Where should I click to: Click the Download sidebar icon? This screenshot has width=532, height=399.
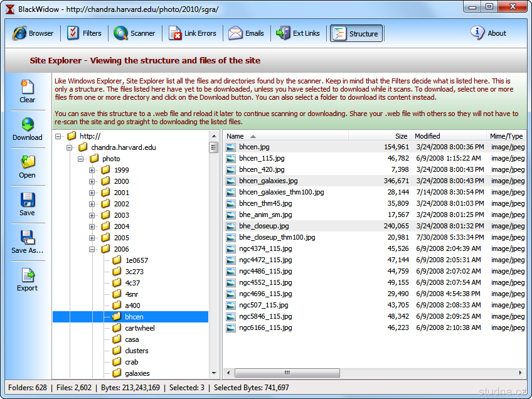[x=28, y=129]
